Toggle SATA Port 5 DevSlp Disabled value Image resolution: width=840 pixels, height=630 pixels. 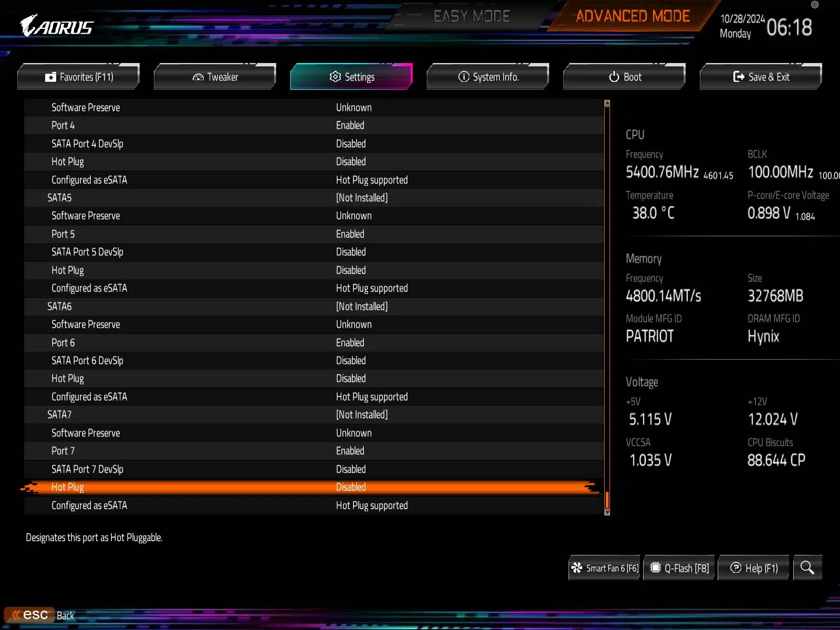351,252
